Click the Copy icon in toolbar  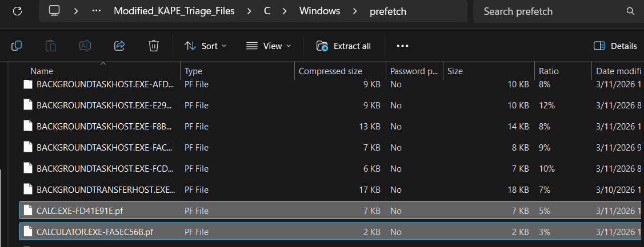(x=17, y=46)
